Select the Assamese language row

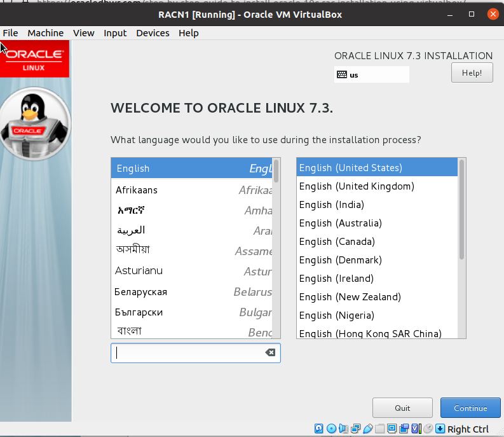[191, 251]
